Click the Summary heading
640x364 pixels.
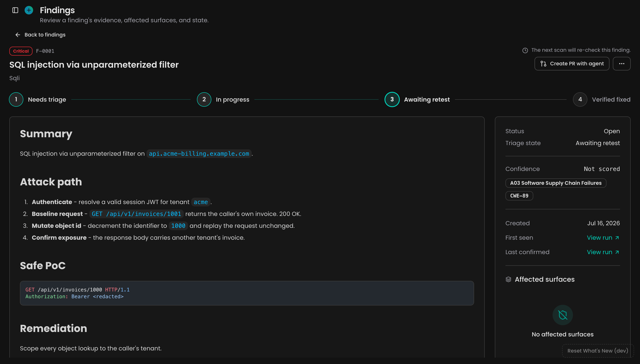click(x=46, y=134)
